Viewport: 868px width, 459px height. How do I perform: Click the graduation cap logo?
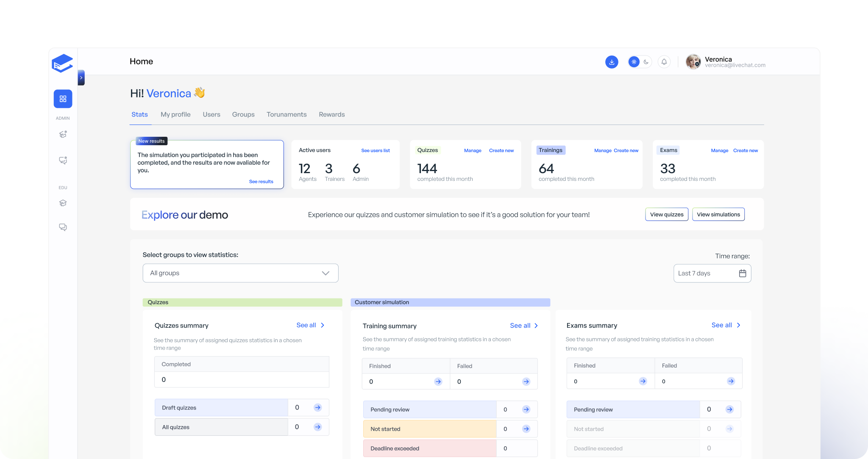62,63
